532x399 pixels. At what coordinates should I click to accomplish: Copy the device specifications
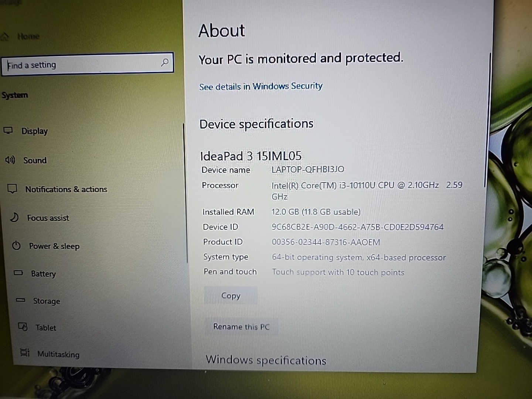click(x=231, y=296)
